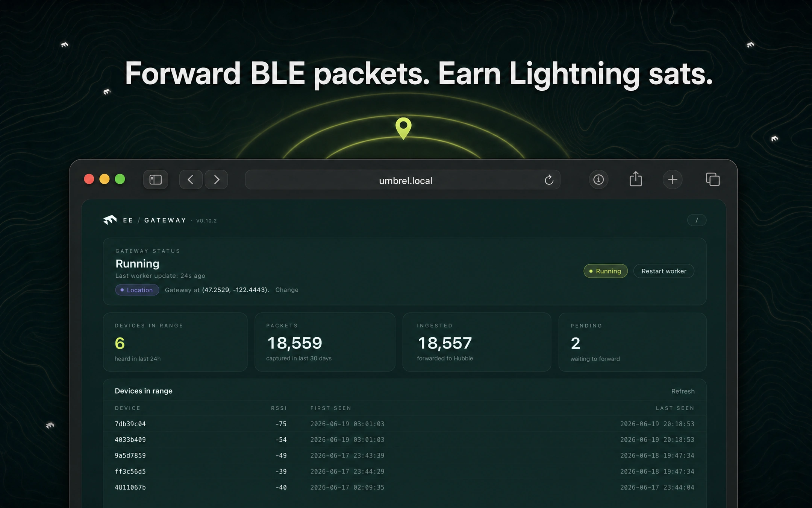The image size is (812, 508).
Task: Click last seen 2026-06-17 23:44:04
Action: click(x=657, y=487)
